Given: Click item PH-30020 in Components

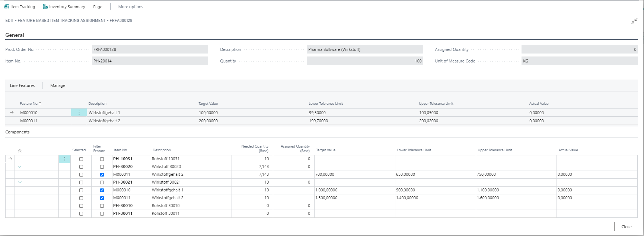Looking at the screenshot, I should [123, 167].
